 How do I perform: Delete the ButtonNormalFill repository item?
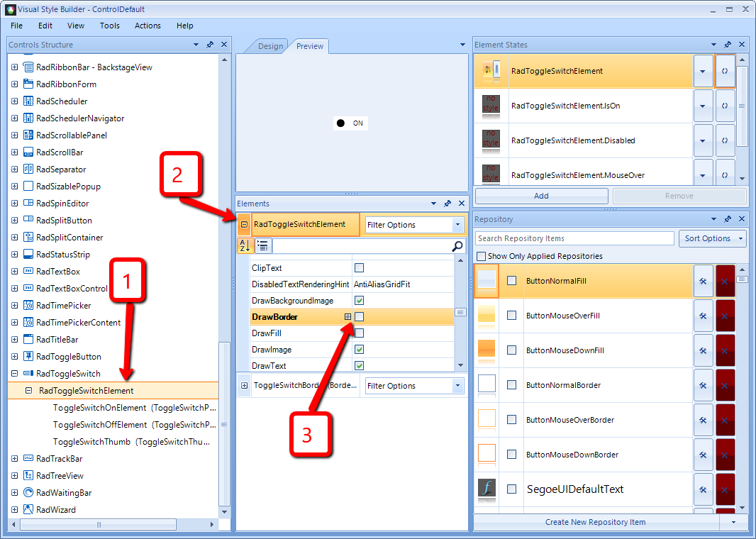[x=725, y=281]
